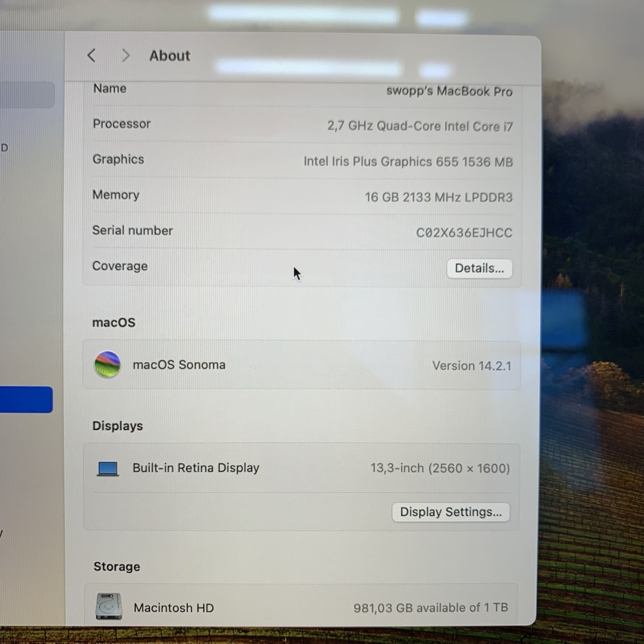The image size is (644, 644).
Task: Click the About page title
Action: click(170, 55)
